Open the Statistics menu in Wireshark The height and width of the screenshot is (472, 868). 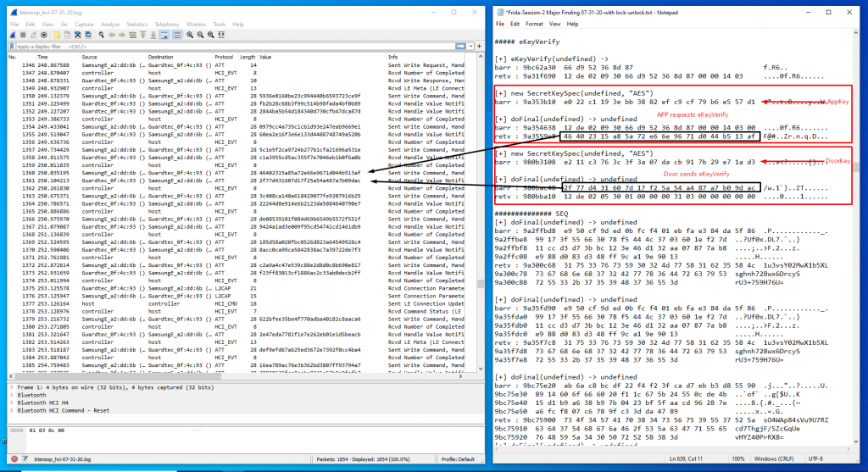[136, 25]
